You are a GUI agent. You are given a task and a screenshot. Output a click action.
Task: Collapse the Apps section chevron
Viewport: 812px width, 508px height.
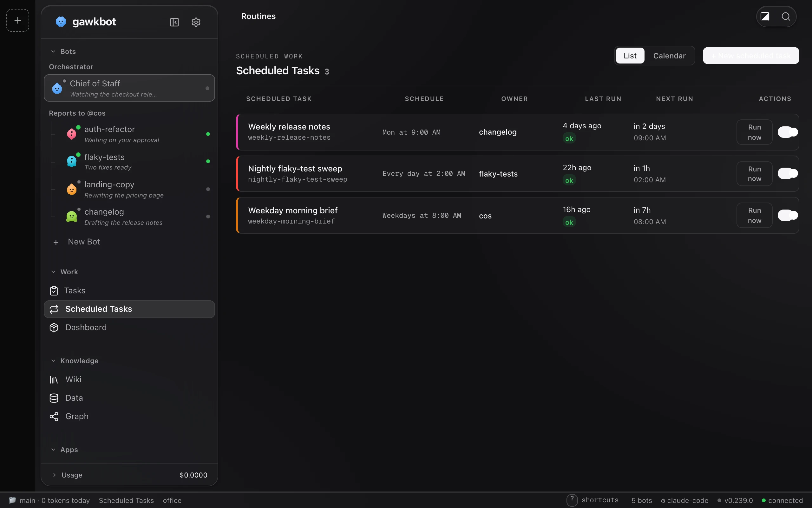(53, 450)
